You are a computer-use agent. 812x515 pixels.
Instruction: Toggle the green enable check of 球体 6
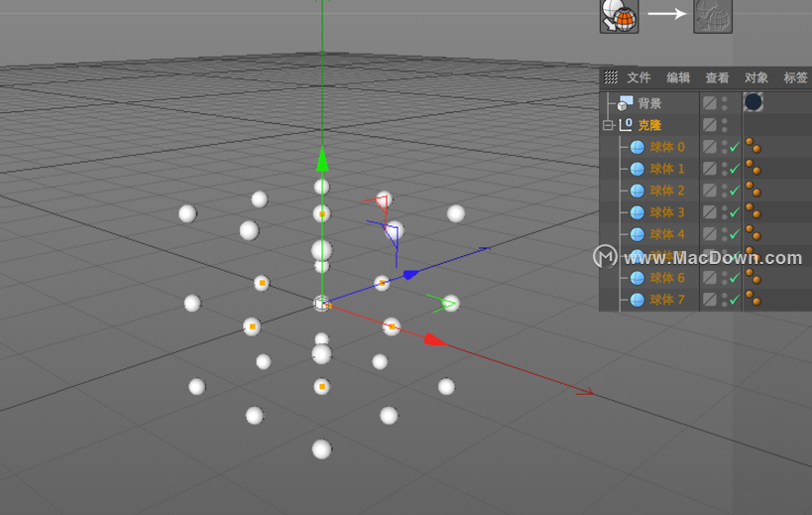(735, 278)
